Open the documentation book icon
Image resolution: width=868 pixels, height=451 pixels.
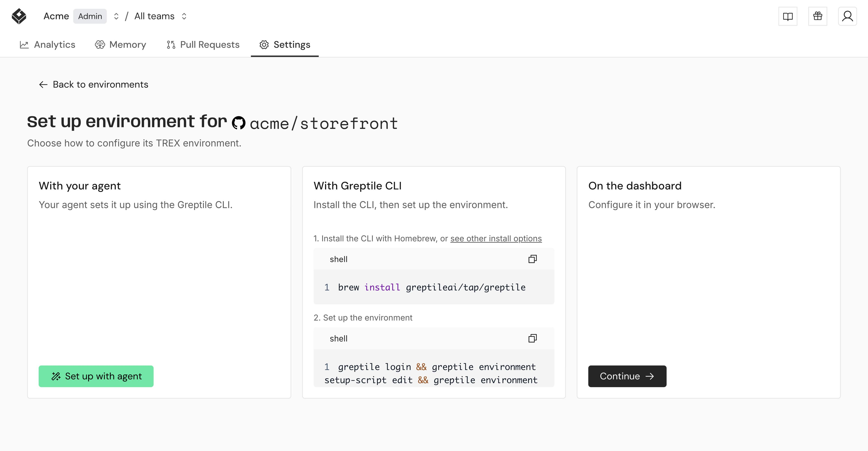point(788,16)
